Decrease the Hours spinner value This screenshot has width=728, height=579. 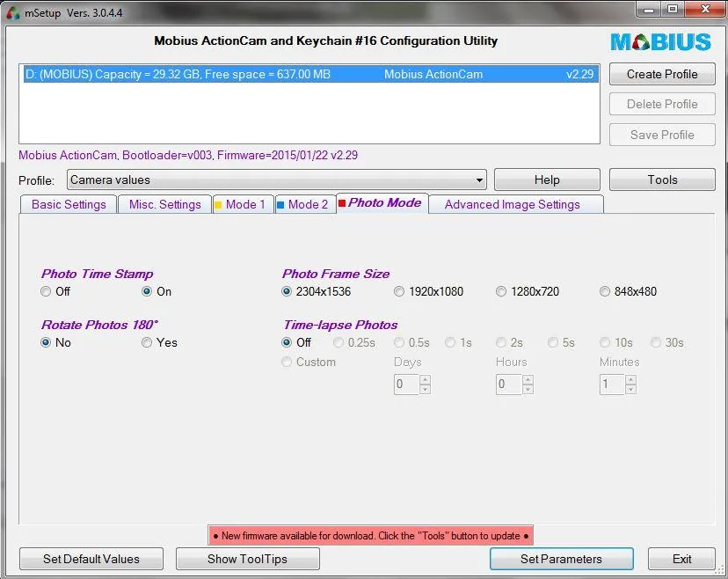click(x=528, y=390)
